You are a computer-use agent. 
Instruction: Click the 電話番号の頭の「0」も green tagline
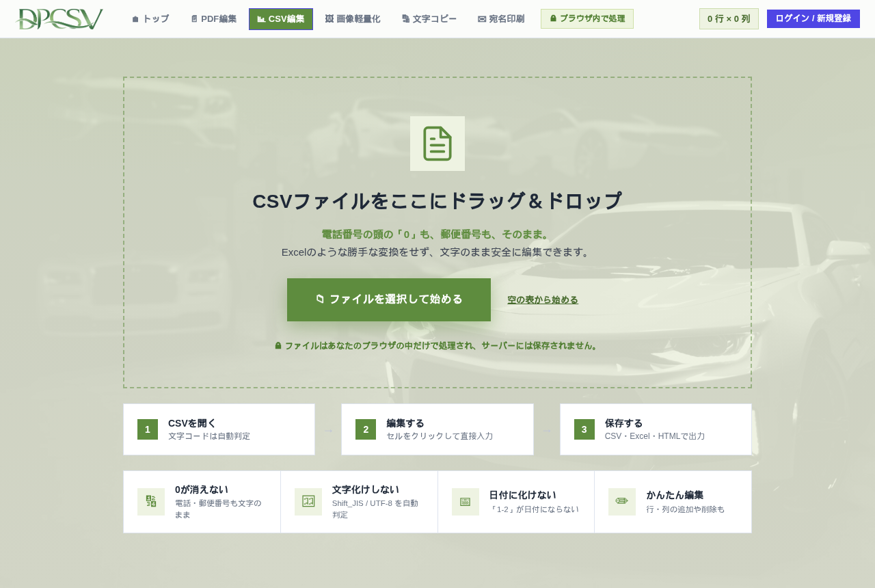click(437, 235)
